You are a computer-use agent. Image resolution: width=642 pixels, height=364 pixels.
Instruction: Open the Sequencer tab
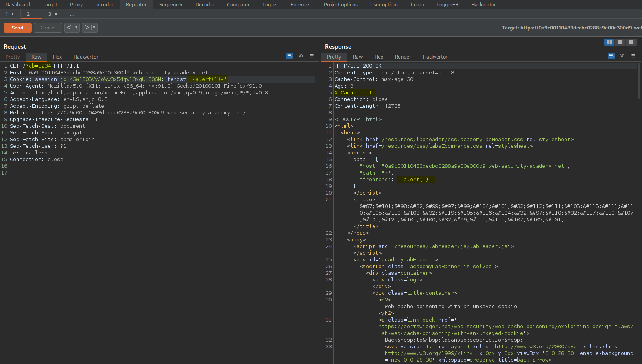(x=171, y=5)
